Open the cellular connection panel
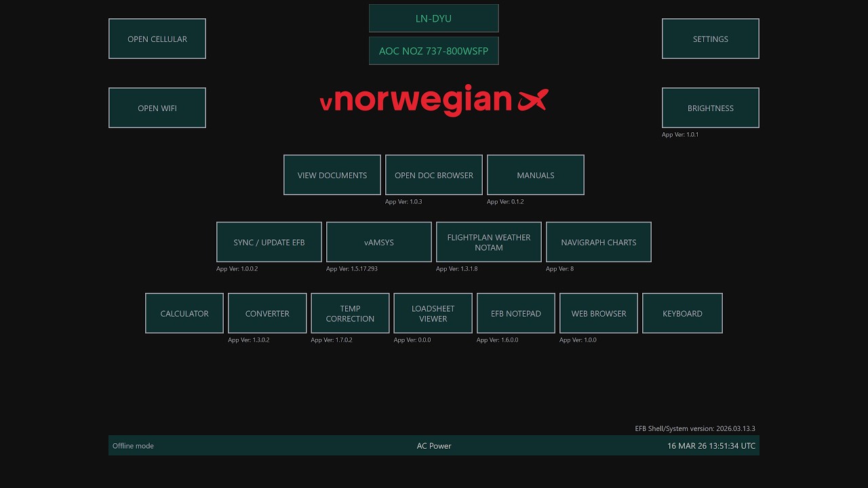This screenshot has height=488, width=868. tap(157, 39)
